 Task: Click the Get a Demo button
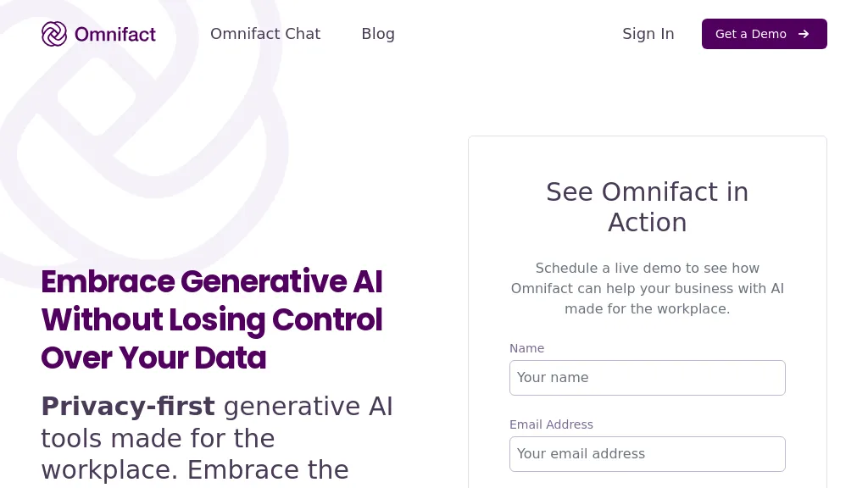coord(765,34)
